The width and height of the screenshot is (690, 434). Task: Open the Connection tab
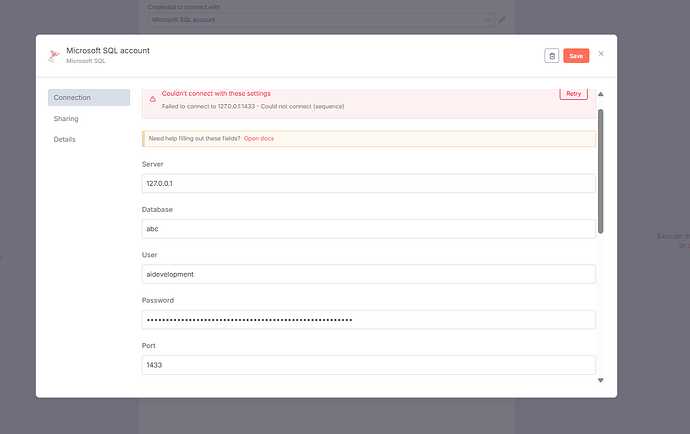[x=89, y=97]
